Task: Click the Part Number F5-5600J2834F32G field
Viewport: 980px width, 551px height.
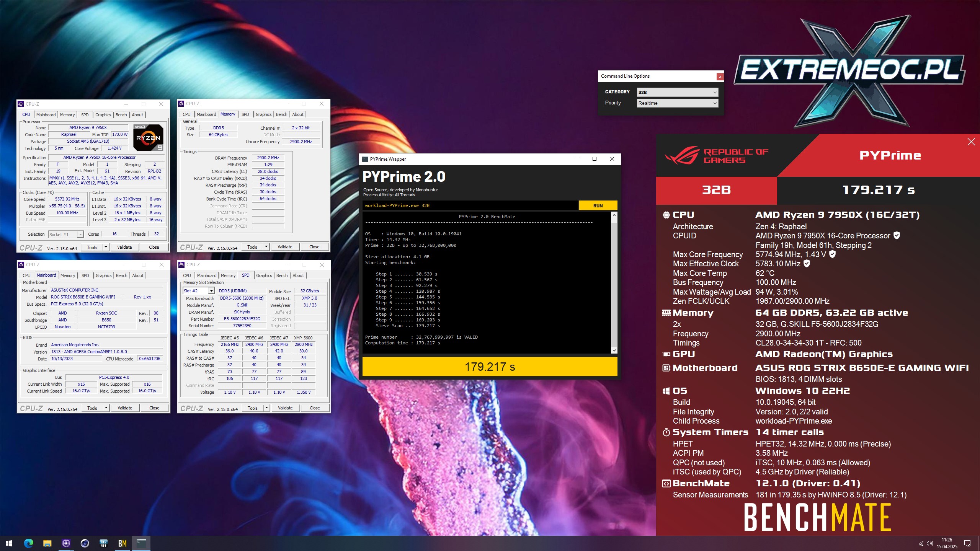Action: [242, 319]
